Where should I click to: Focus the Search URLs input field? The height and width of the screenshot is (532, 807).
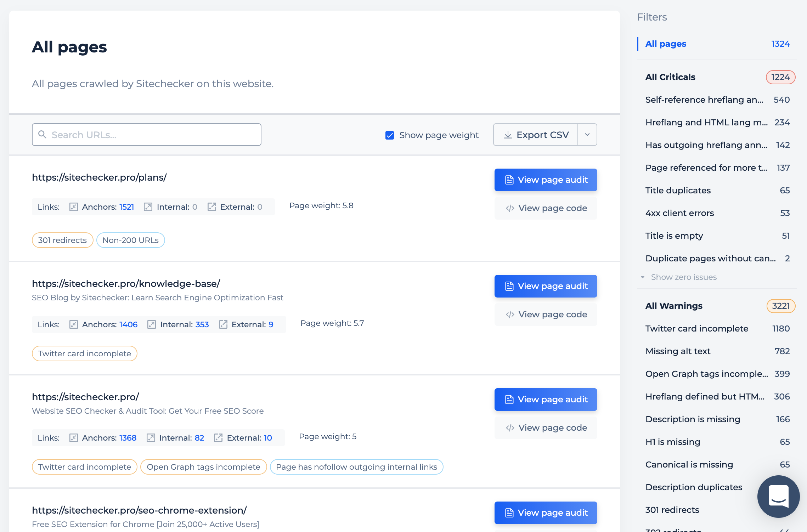[147, 135]
